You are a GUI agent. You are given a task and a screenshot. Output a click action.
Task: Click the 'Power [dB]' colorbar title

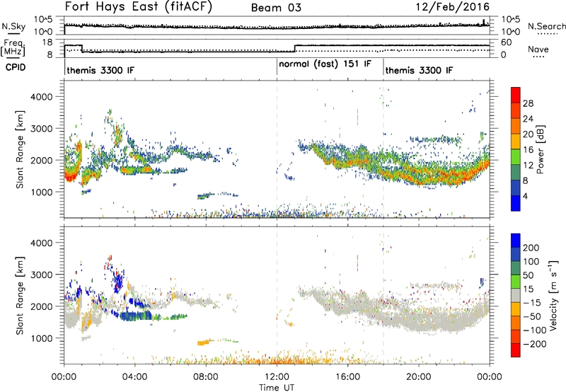coord(541,149)
